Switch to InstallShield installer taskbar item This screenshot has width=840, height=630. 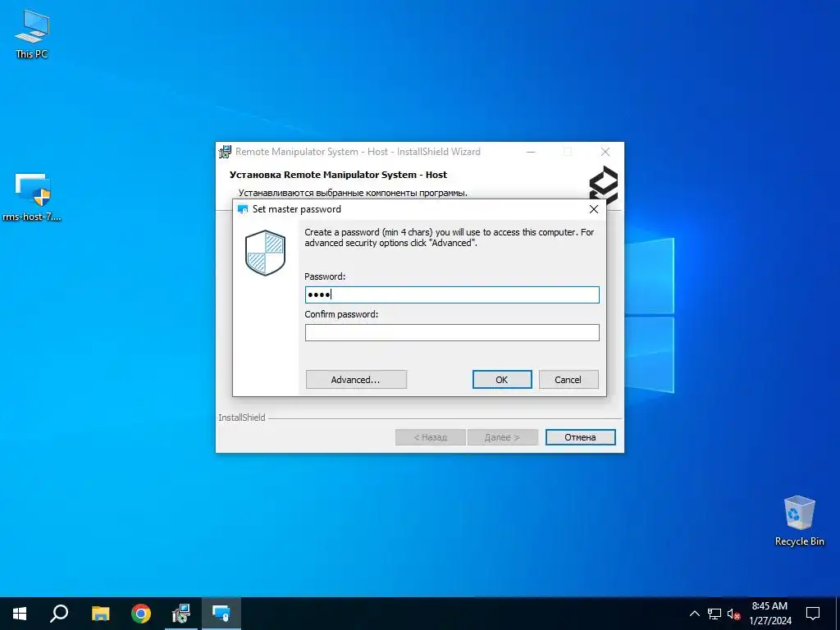(x=181, y=614)
